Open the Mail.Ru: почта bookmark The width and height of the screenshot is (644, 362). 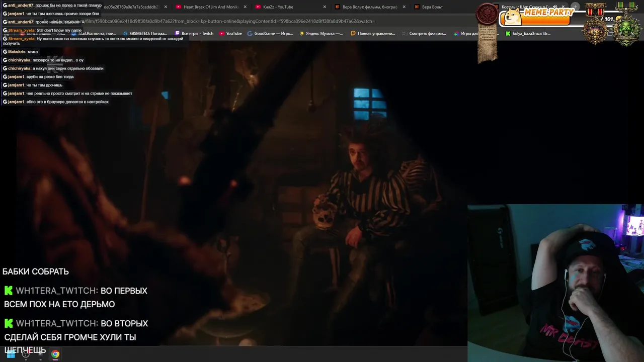[94, 34]
